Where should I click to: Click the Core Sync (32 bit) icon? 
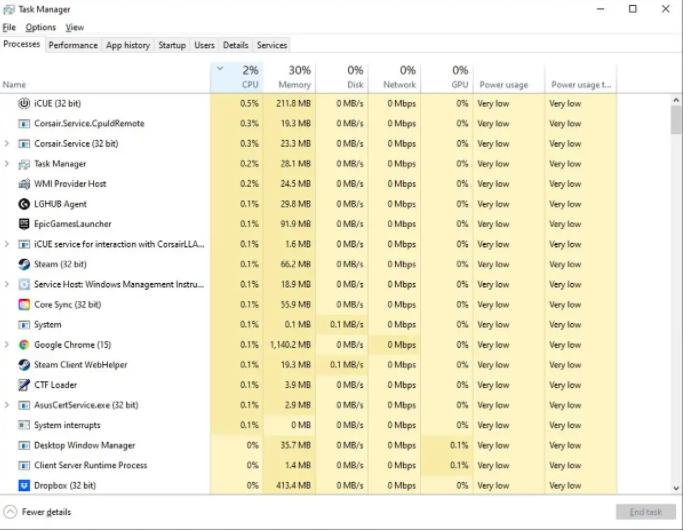pyautogui.click(x=24, y=305)
